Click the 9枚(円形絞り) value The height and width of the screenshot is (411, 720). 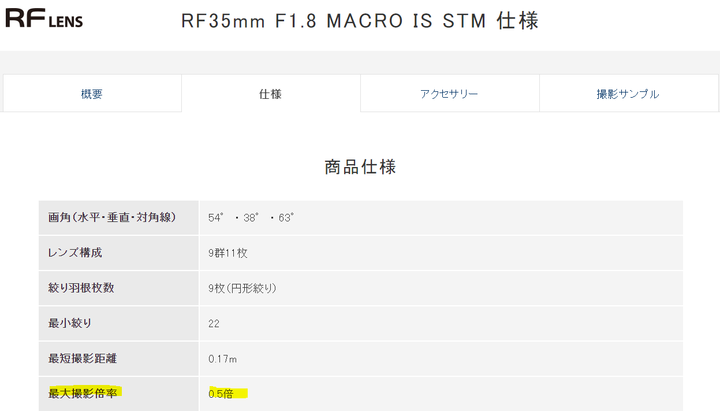point(242,288)
